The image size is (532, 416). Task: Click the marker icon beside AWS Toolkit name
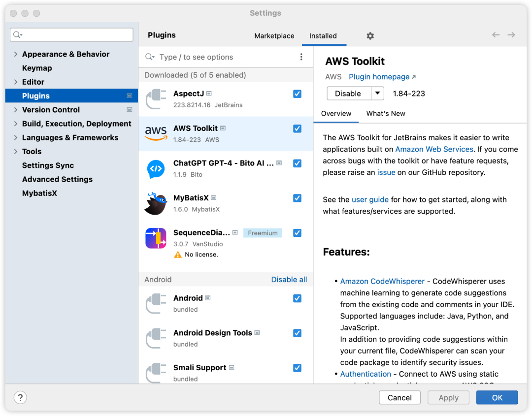point(223,128)
